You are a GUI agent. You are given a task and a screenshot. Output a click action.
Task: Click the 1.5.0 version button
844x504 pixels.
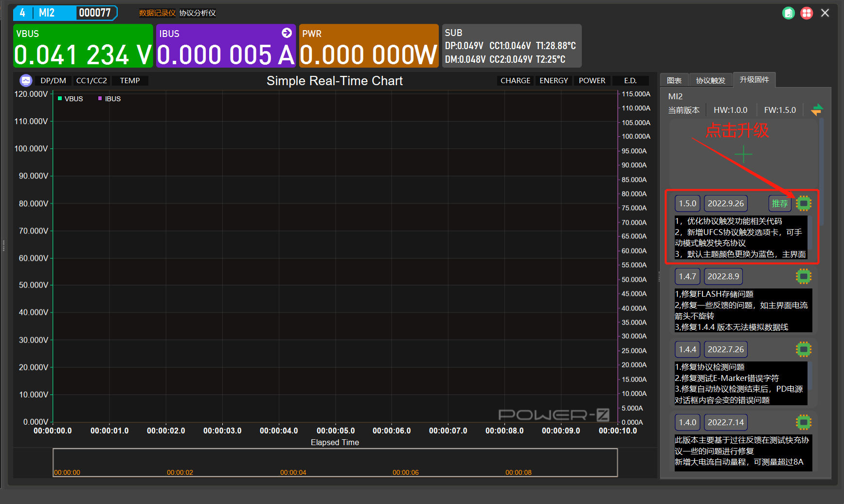pos(687,203)
